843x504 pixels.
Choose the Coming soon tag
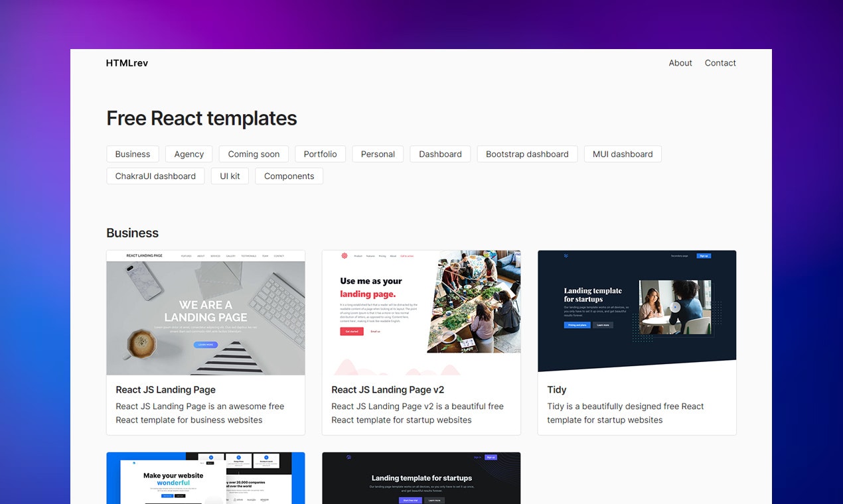(x=254, y=154)
